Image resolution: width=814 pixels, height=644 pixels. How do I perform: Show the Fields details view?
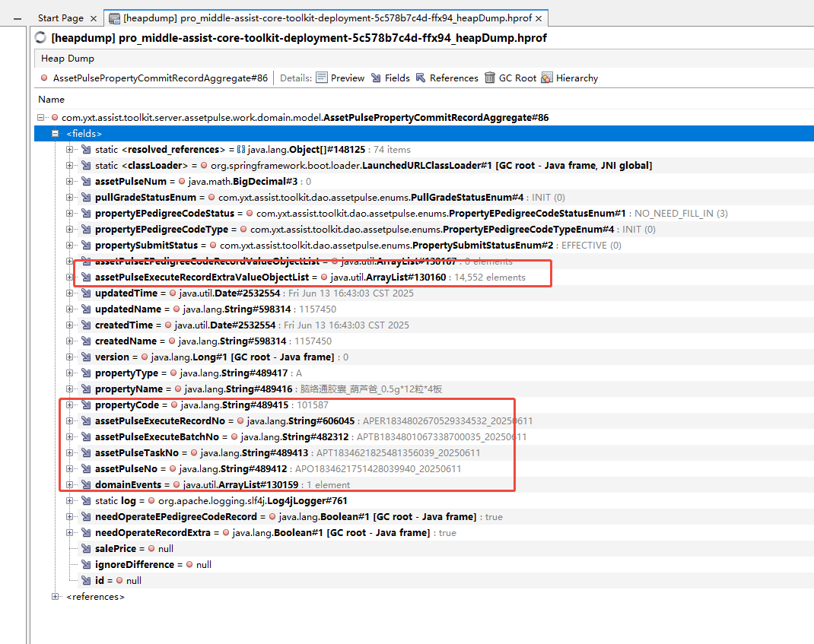pyautogui.click(x=390, y=78)
